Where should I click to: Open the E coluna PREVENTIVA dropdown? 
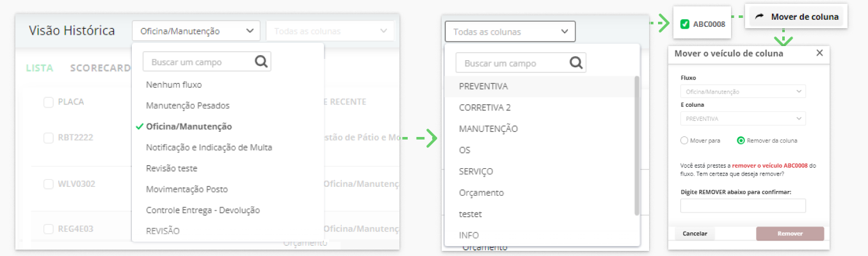(x=743, y=118)
